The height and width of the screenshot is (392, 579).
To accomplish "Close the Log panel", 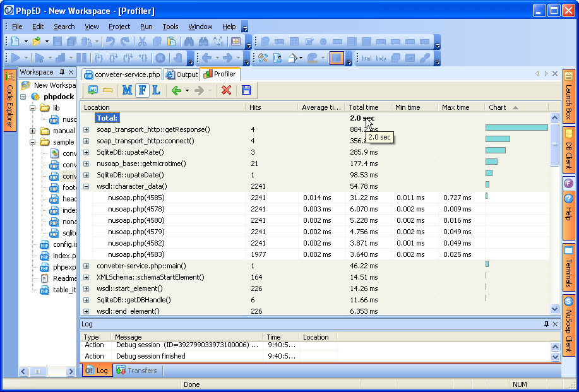I will pos(555,324).
